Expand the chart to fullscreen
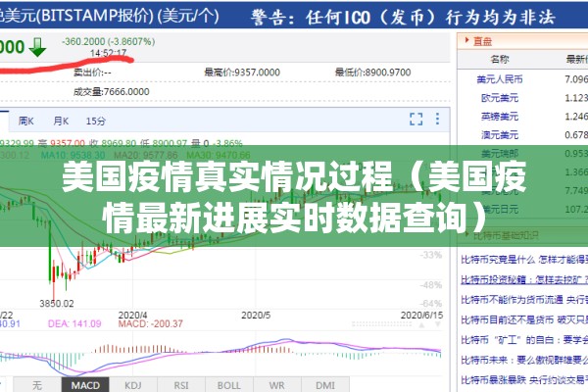The width and height of the screenshot is (588, 392). 416,120
